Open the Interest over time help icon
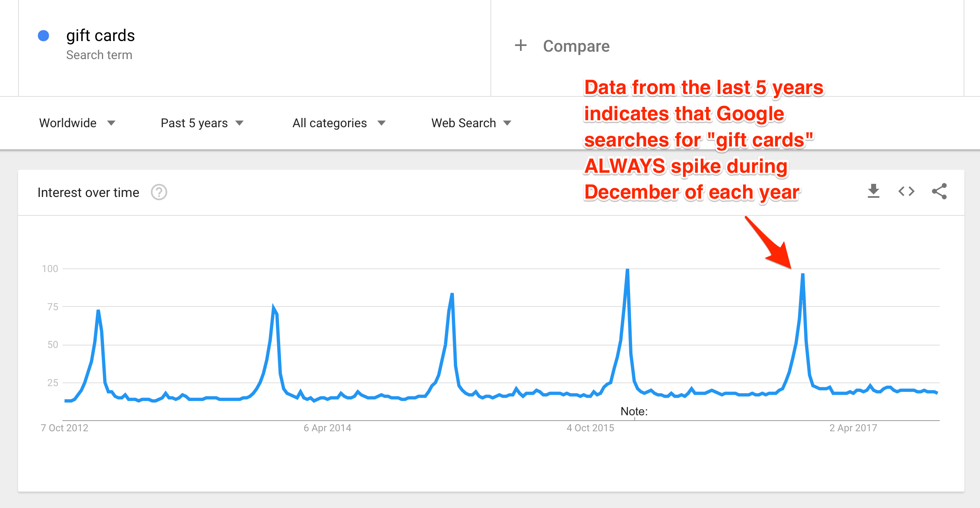Screen dimensions: 980x508 click(x=159, y=192)
